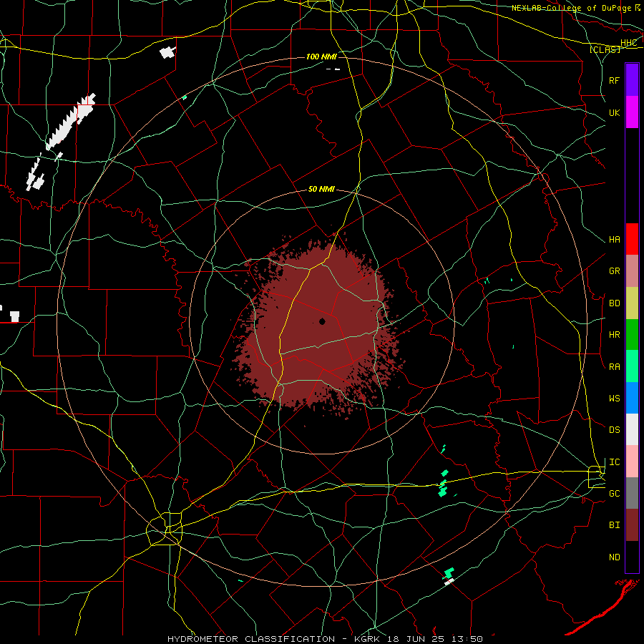The width and height of the screenshot is (644, 644).
Task: Click the "HHC" product label
Action: [x=628, y=43]
